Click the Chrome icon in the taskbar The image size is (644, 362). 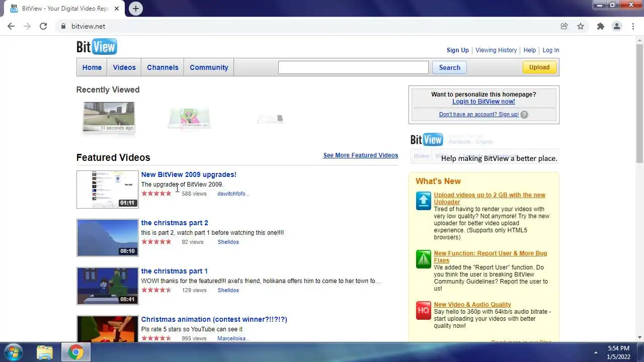coord(76,352)
